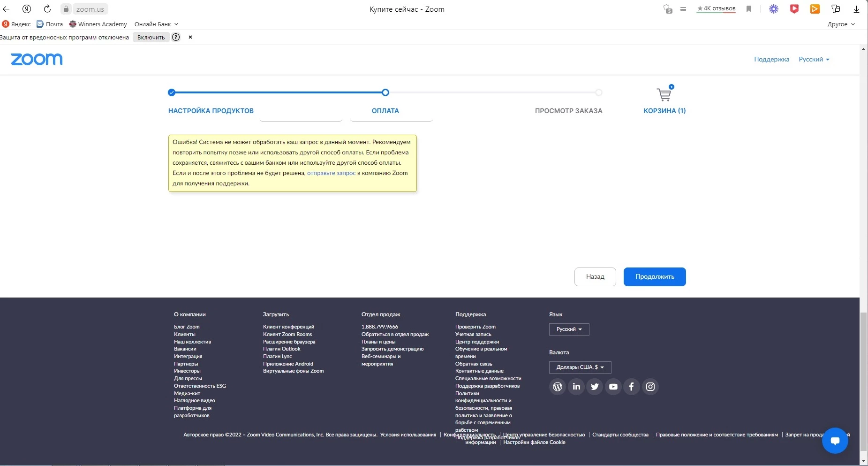Open Настройки файлов Cookie link
This screenshot has width=868, height=466.
pos(534,442)
